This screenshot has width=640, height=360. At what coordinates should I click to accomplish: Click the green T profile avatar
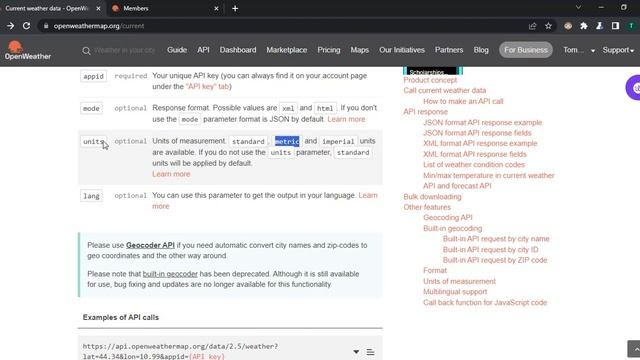[631, 26]
